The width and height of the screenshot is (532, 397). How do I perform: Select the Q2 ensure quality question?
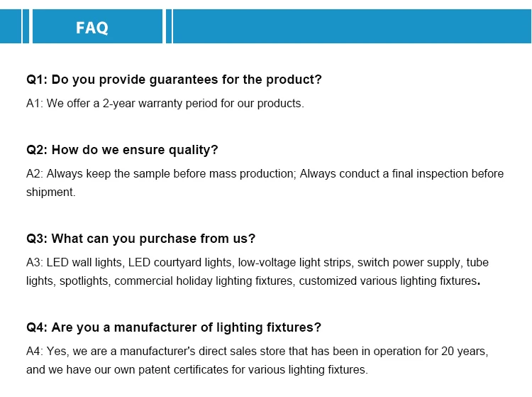[x=122, y=150]
